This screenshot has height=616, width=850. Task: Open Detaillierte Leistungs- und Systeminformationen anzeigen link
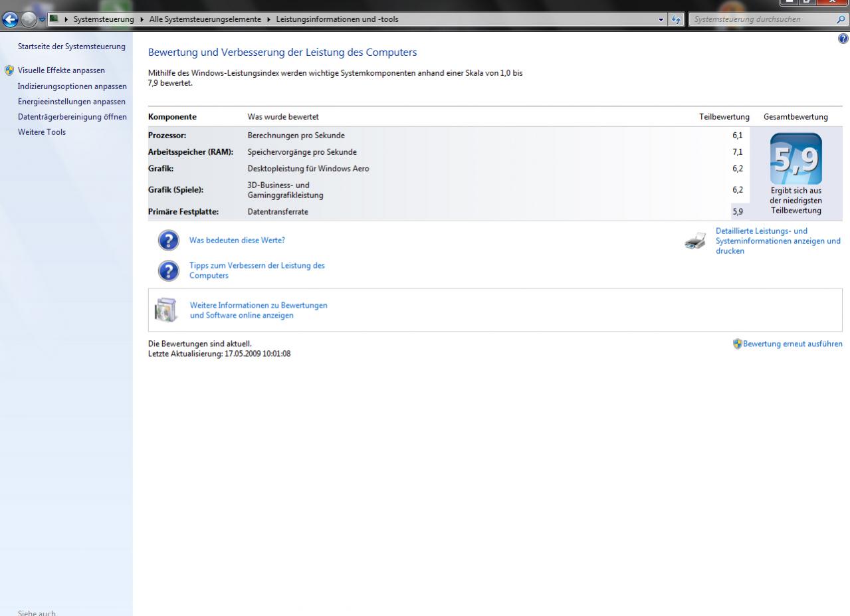pyautogui.click(x=778, y=241)
